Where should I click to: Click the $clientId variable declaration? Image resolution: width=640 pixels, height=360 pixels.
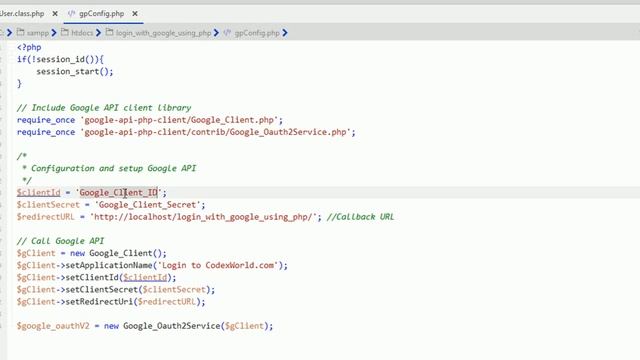point(38,192)
